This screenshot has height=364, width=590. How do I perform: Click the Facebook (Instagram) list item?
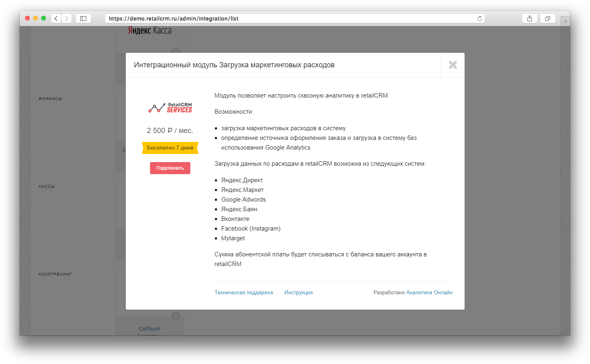point(251,229)
